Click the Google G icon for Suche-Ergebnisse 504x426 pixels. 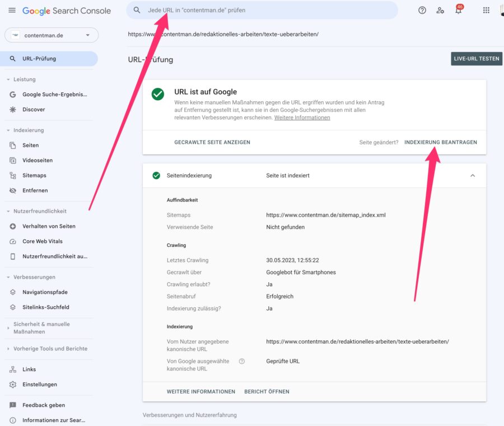point(12,95)
